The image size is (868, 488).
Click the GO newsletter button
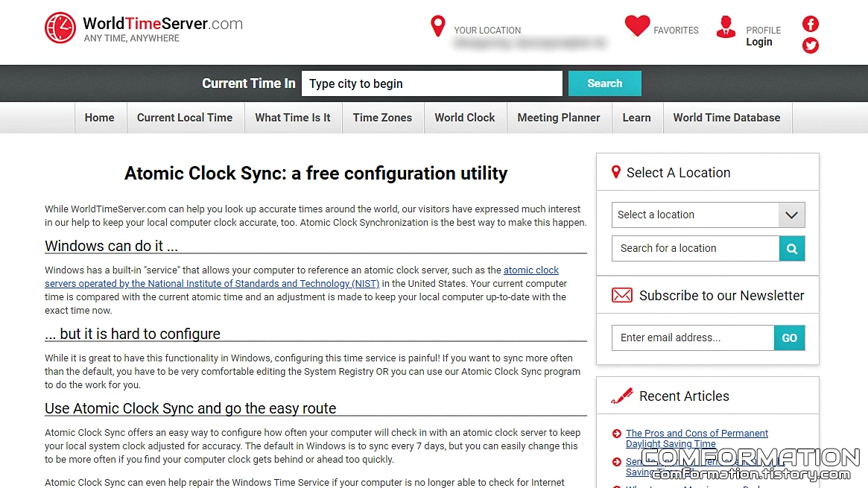tap(789, 338)
